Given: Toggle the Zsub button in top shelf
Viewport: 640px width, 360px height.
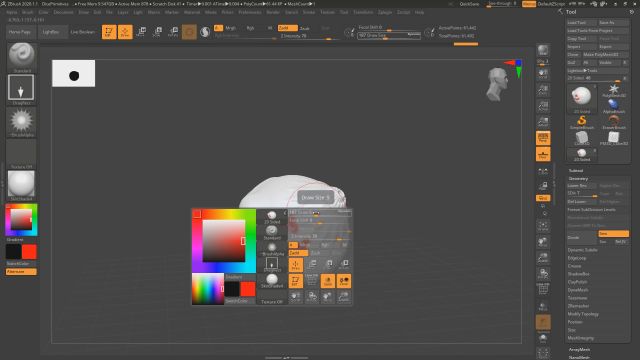Looking at the screenshot, I should (x=305, y=28).
